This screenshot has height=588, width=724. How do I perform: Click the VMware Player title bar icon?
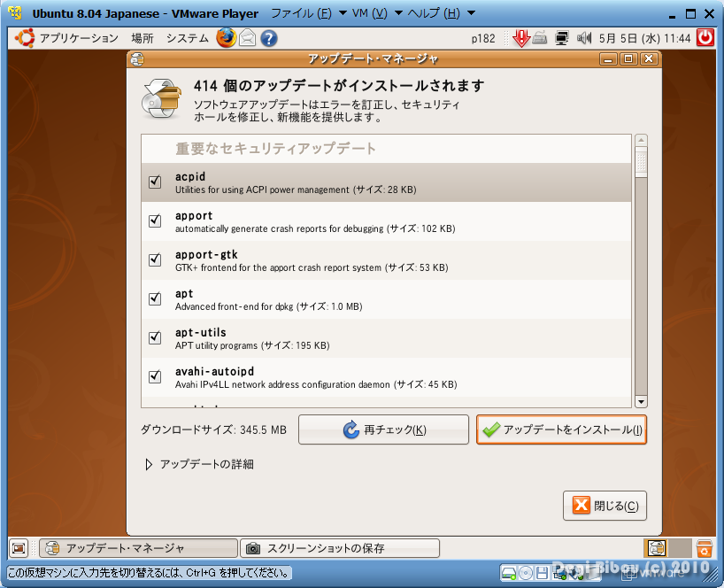pos(15,13)
